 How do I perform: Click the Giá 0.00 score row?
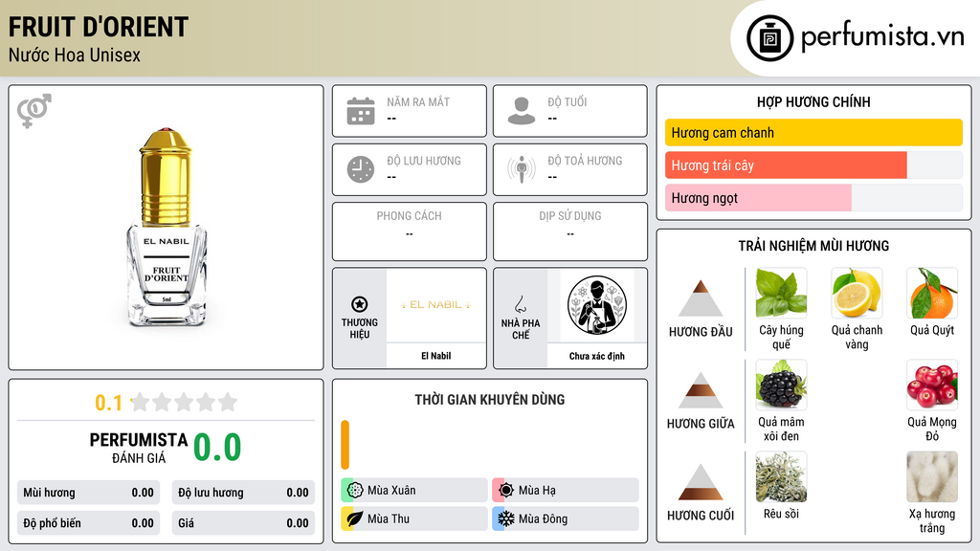point(243,523)
